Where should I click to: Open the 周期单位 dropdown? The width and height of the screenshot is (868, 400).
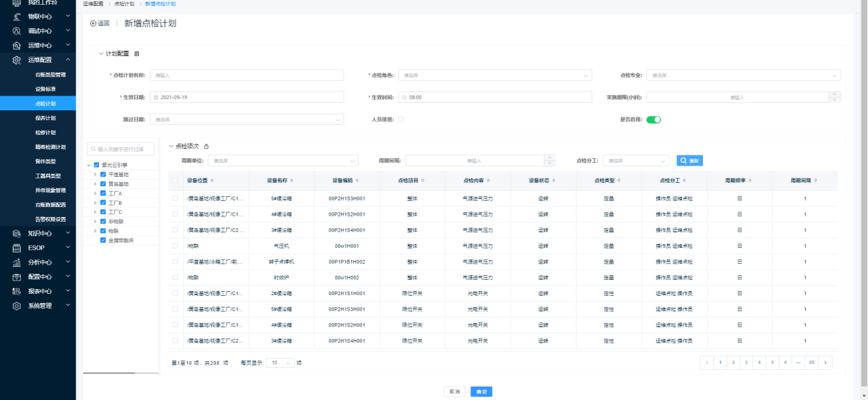tap(283, 161)
